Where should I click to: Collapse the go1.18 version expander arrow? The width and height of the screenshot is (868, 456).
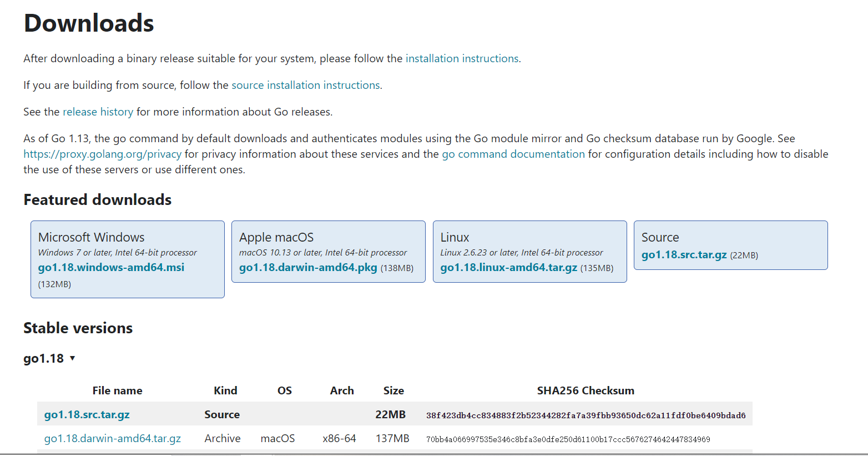pos(72,359)
